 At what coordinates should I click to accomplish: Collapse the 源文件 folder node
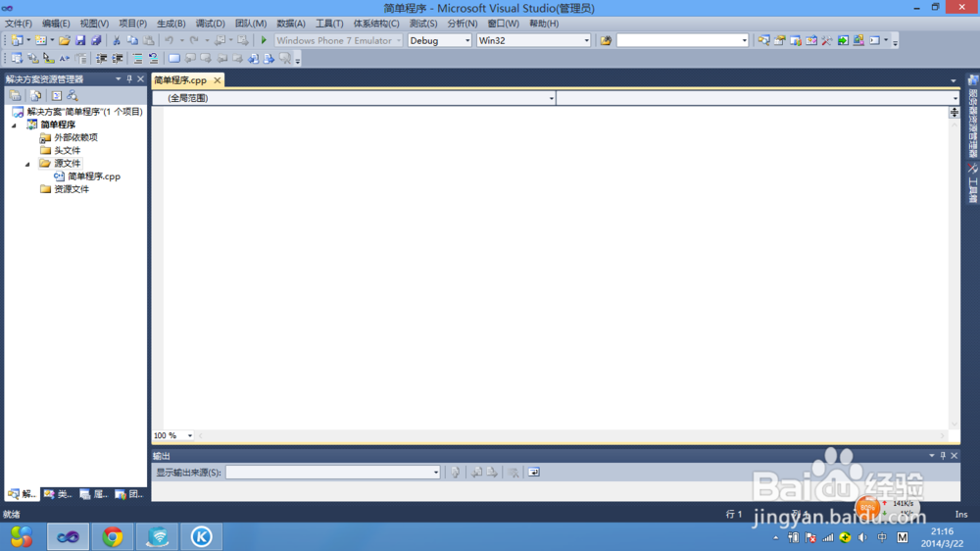27,164
